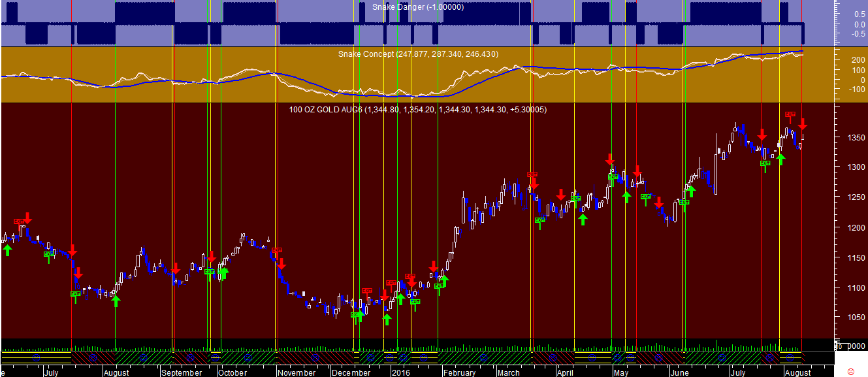This screenshot has width=868, height=377.
Task: Select the last red sell arrow in August 2016
Action: tap(803, 123)
